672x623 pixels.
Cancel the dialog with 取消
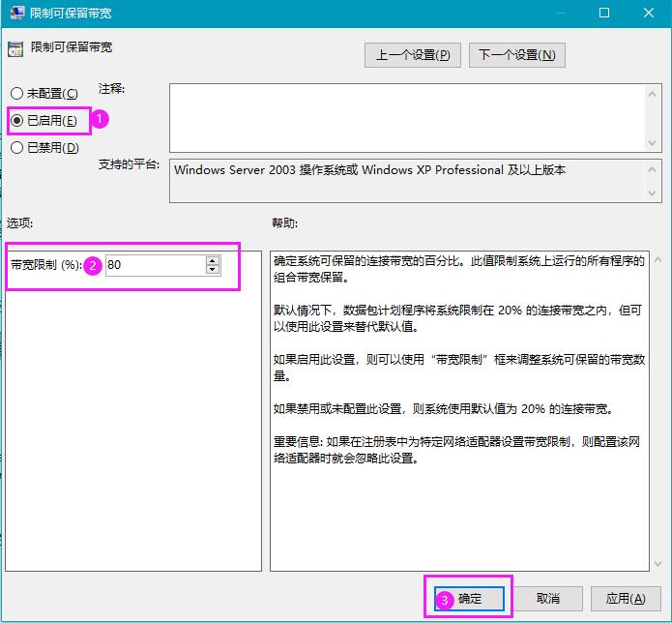[547, 598]
